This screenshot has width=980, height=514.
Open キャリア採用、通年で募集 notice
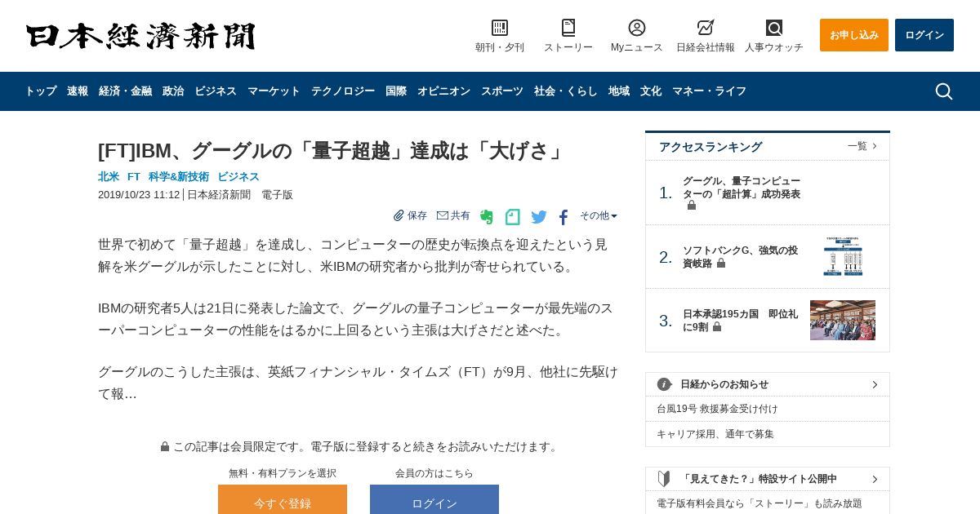[x=715, y=434]
